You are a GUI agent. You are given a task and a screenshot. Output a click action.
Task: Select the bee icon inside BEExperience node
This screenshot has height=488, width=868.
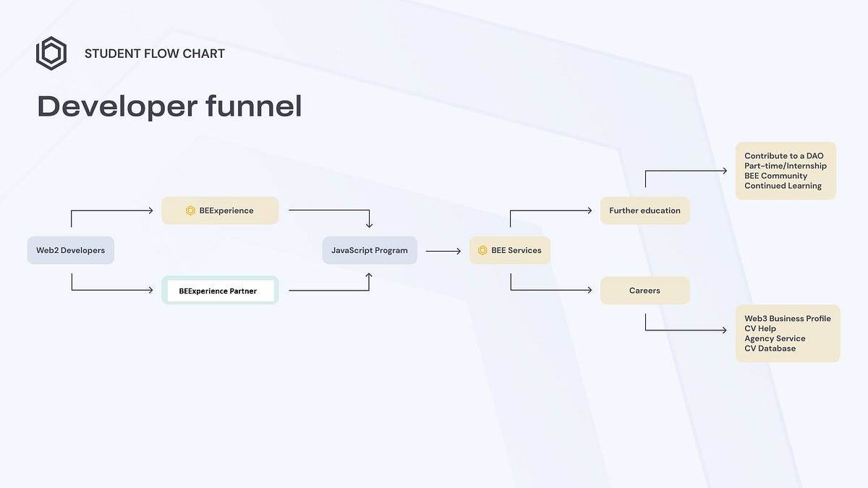[190, 210]
